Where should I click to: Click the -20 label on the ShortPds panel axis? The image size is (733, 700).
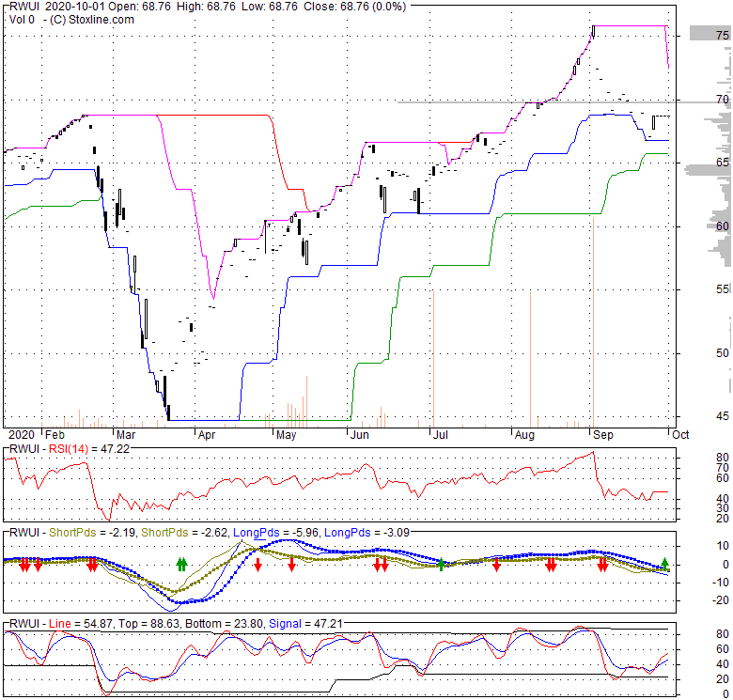pyautogui.click(x=720, y=599)
